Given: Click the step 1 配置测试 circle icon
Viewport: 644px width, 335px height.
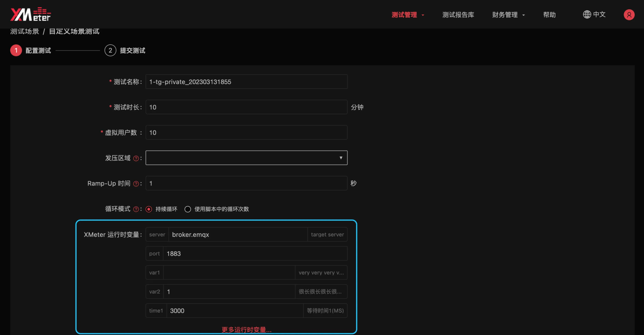Looking at the screenshot, I should click(x=16, y=50).
